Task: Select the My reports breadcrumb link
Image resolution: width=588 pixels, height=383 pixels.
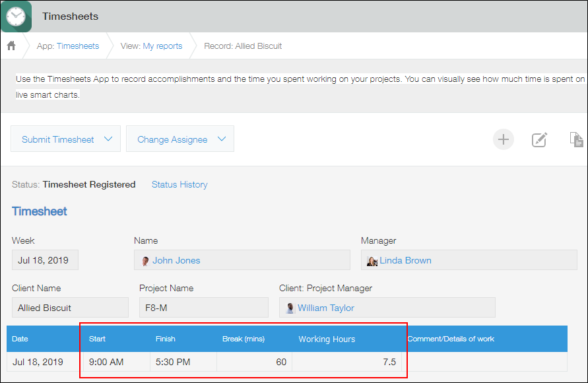Action: (162, 46)
